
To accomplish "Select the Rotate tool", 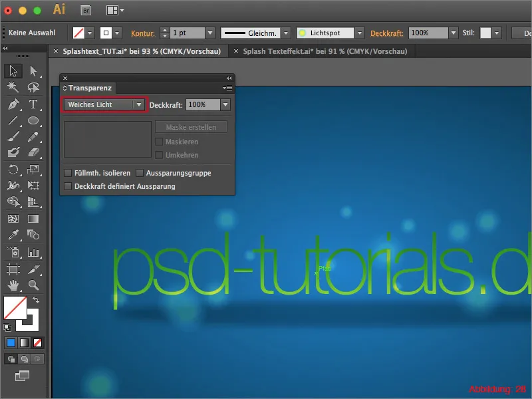I will click(x=13, y=169).
